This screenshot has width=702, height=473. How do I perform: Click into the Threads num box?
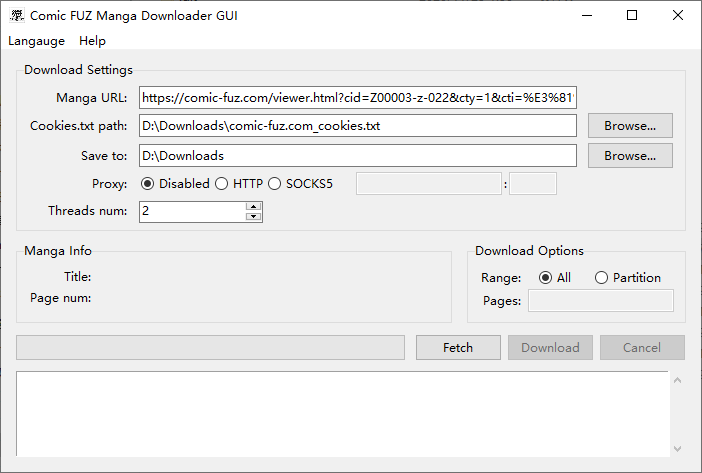pos(192,211)
